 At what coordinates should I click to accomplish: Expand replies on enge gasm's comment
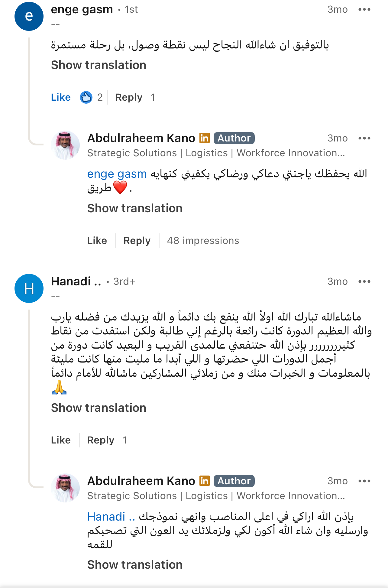pyautogui.click(x=153, y=97)
